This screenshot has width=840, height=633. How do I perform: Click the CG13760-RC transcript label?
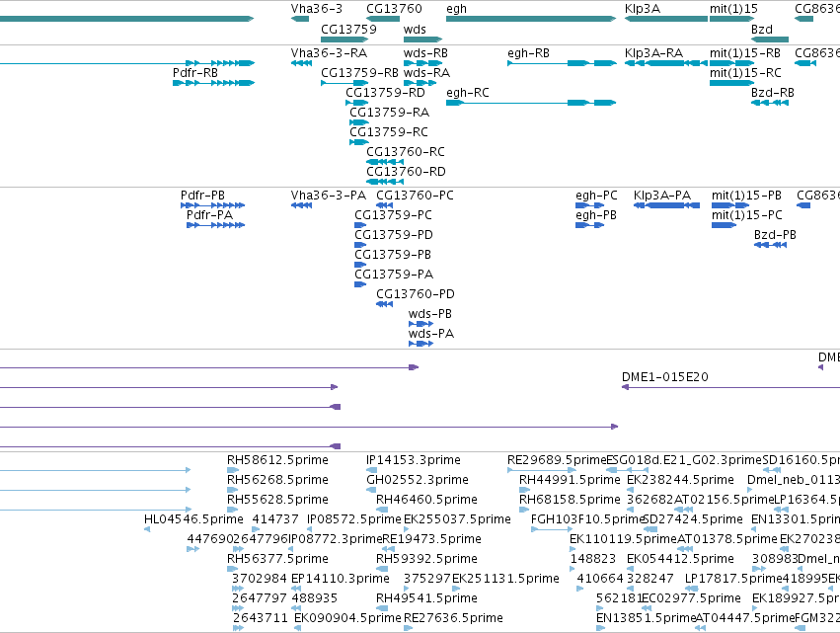406,152
